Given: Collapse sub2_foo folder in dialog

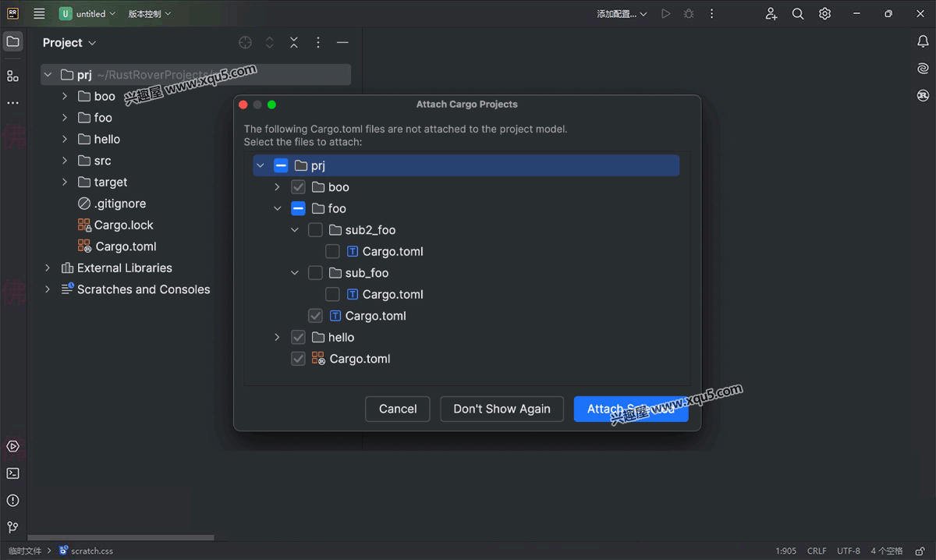Looking at the screenshot, I should [294, 230].
